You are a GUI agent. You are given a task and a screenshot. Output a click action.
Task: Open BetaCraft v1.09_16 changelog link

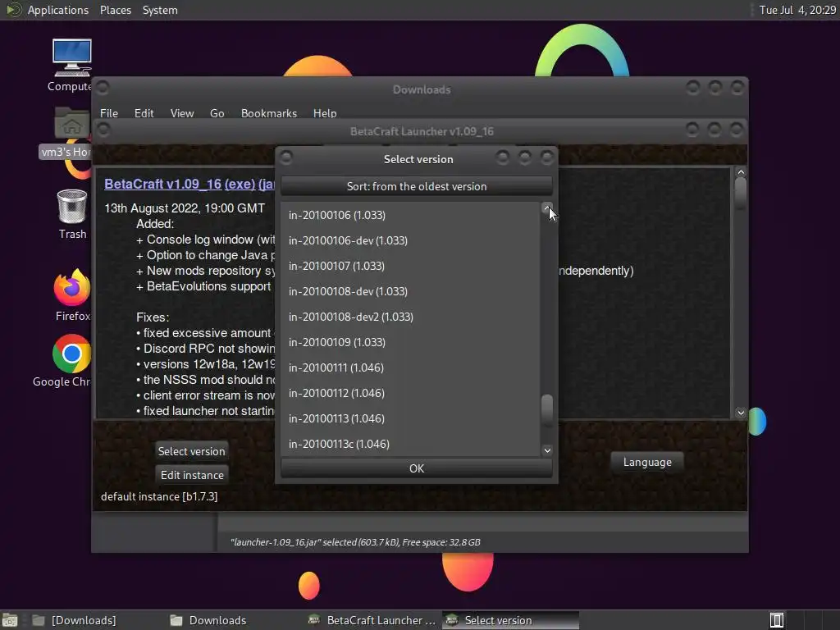[163, 184]
